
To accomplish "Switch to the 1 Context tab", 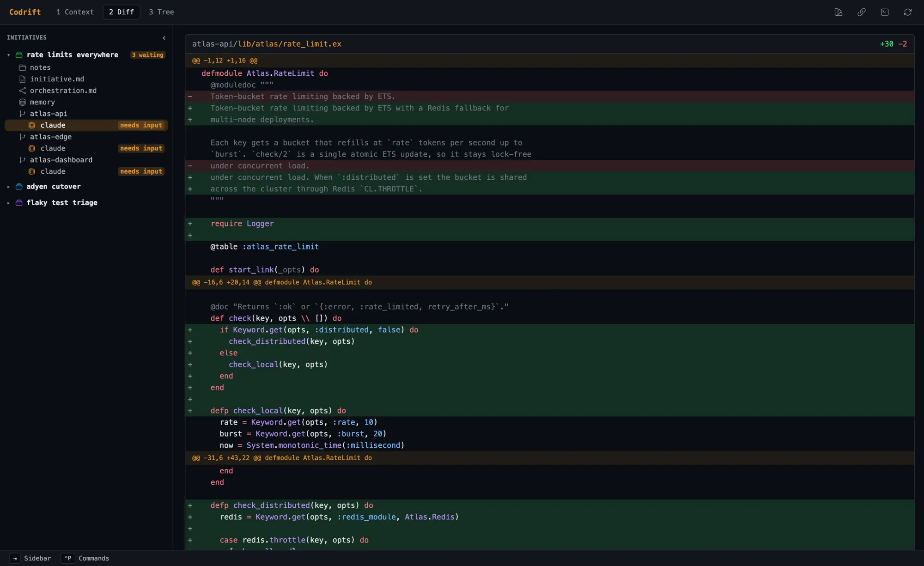I will tap(75, 12).
